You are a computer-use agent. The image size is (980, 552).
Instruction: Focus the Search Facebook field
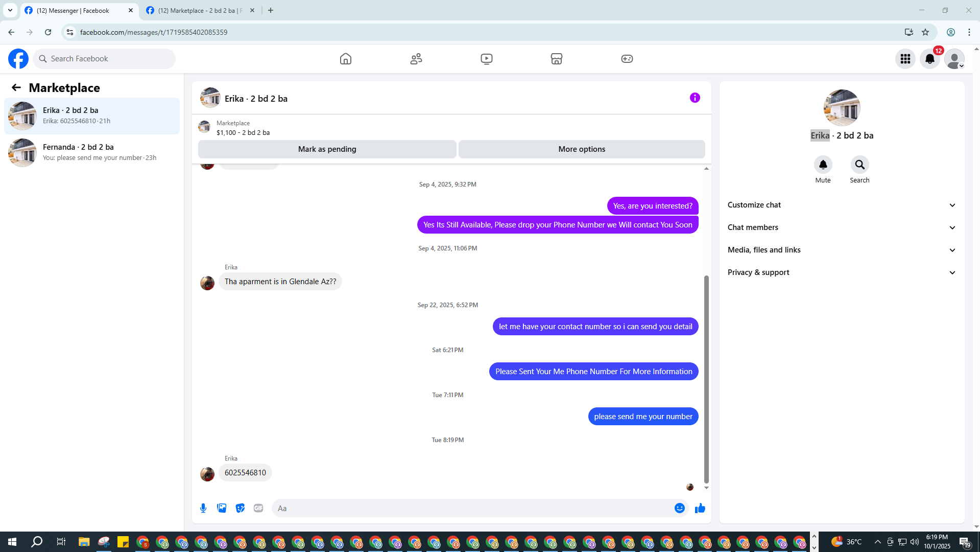[104, 59]
